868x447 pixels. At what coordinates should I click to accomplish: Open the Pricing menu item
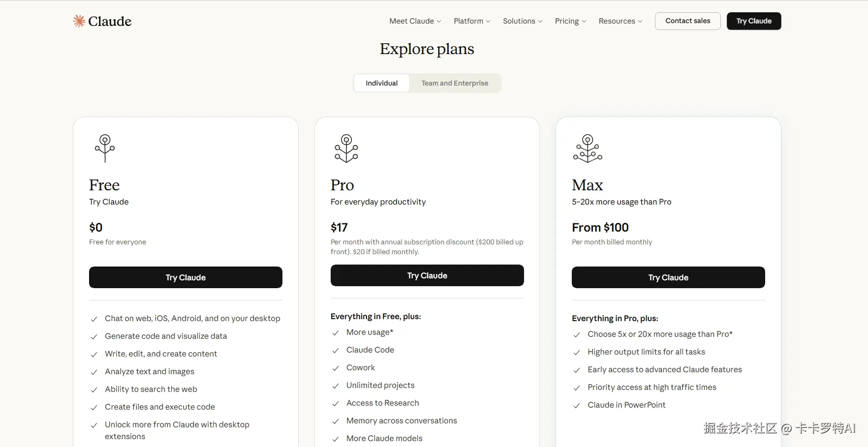click(570, 21)
